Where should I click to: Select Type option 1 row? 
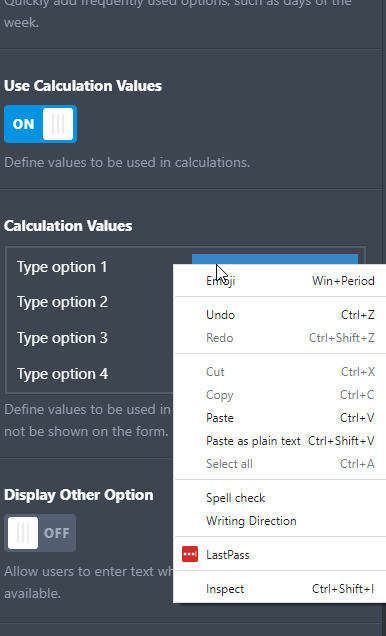coord(62,267)
